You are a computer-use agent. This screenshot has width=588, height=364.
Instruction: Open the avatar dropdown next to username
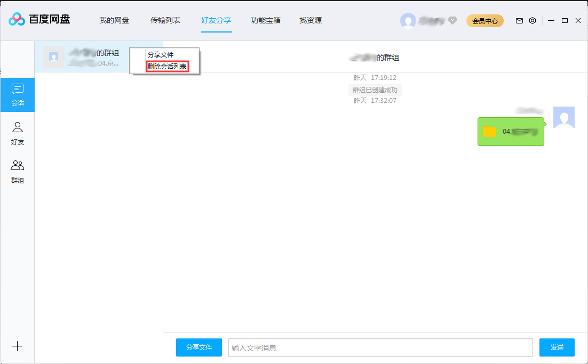coord(452,20)
